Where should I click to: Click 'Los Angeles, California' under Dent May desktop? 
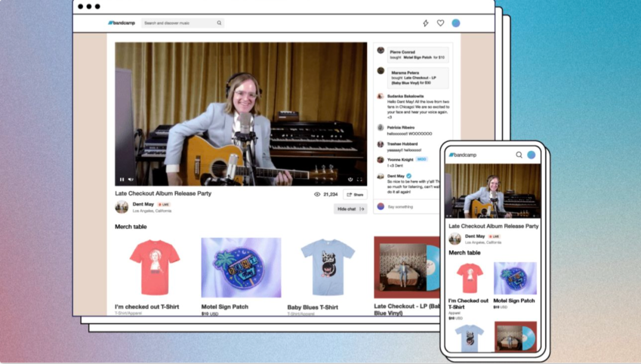[x=152, y=211]
